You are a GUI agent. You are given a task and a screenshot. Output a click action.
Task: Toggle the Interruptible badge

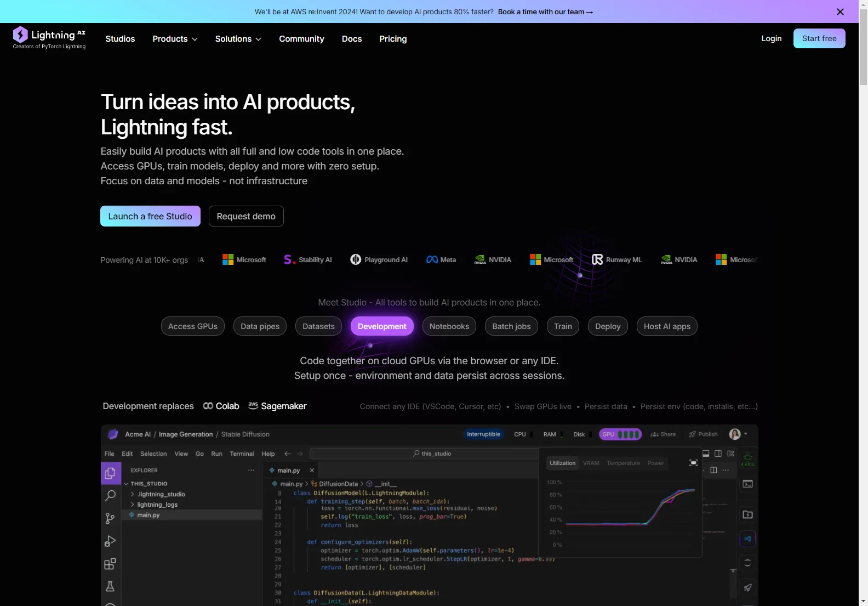483,434
